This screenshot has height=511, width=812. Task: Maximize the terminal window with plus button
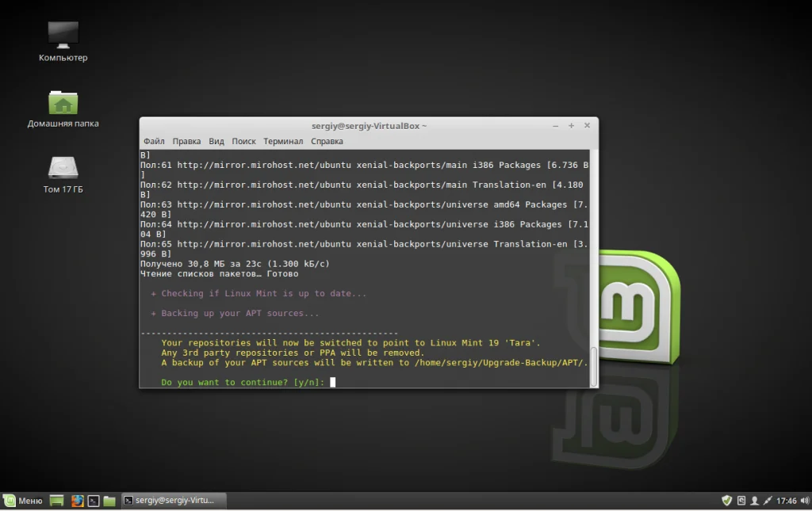coord(571,126)
